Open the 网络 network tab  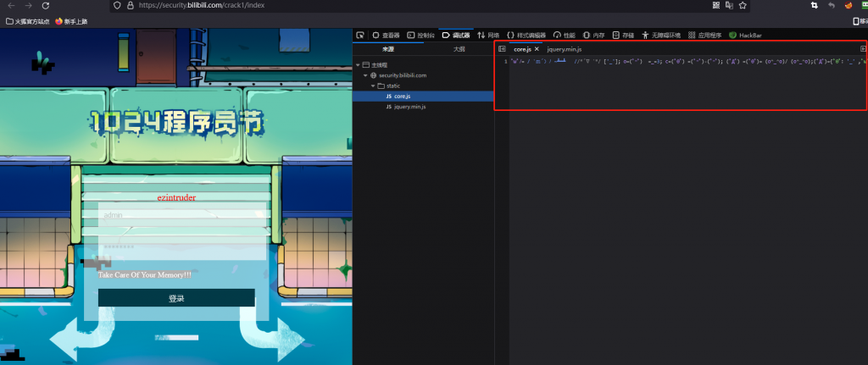coord(488,35)
